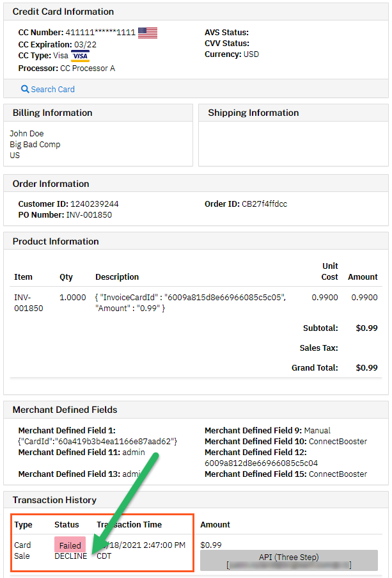Click the Unit Cost column header
The image size is (392, 578).
click(x=330, y=271)
